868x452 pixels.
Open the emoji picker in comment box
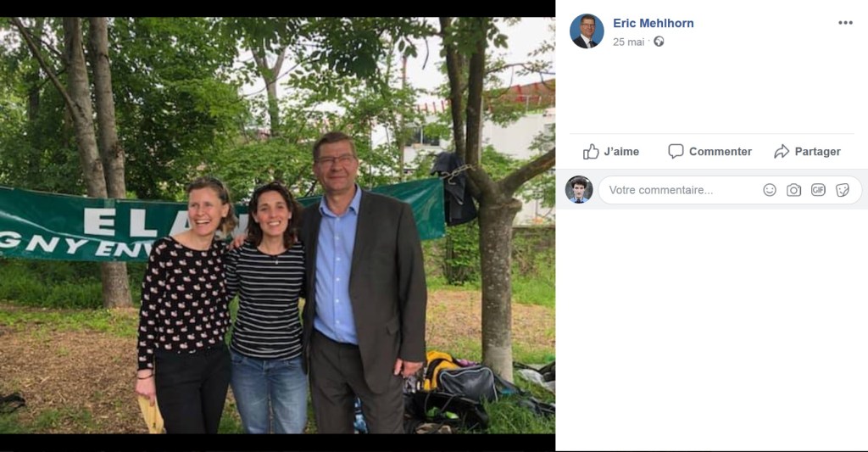click(x=770, y=190)
